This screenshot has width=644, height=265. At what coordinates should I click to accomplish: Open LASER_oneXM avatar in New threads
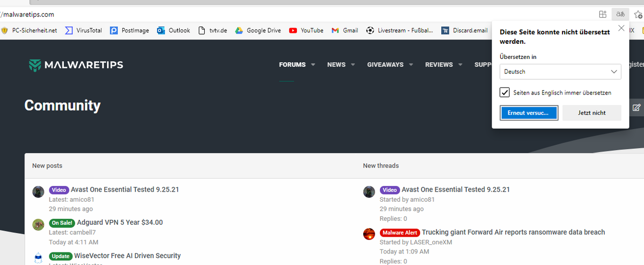[x=369, y=234]
